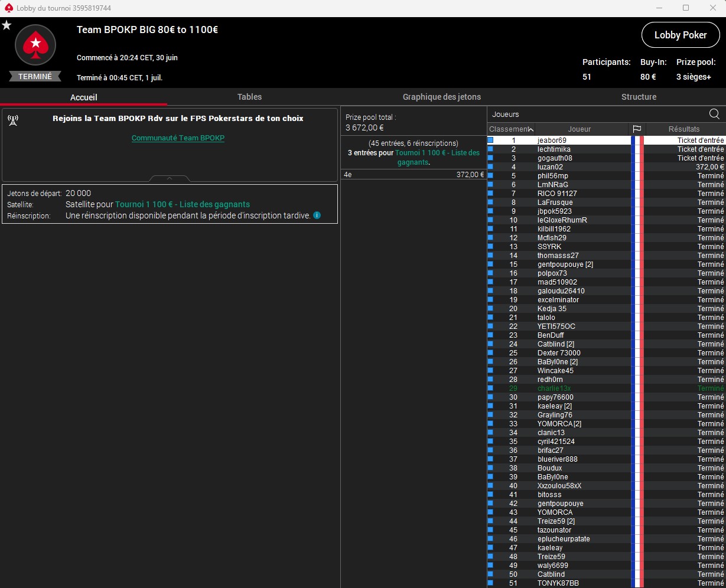Select player row kilbill1962
The height and width of the screenshot is (588, 726).
tap(606, 228)
